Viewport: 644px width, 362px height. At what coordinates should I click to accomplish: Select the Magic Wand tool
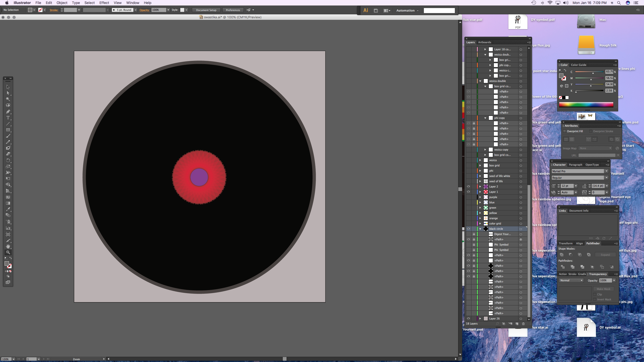point(8,99)
